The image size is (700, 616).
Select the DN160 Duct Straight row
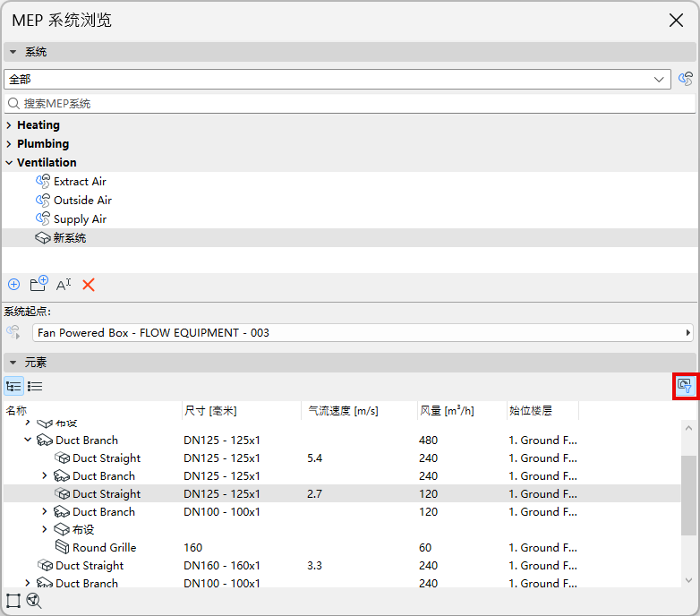point(342,565)
